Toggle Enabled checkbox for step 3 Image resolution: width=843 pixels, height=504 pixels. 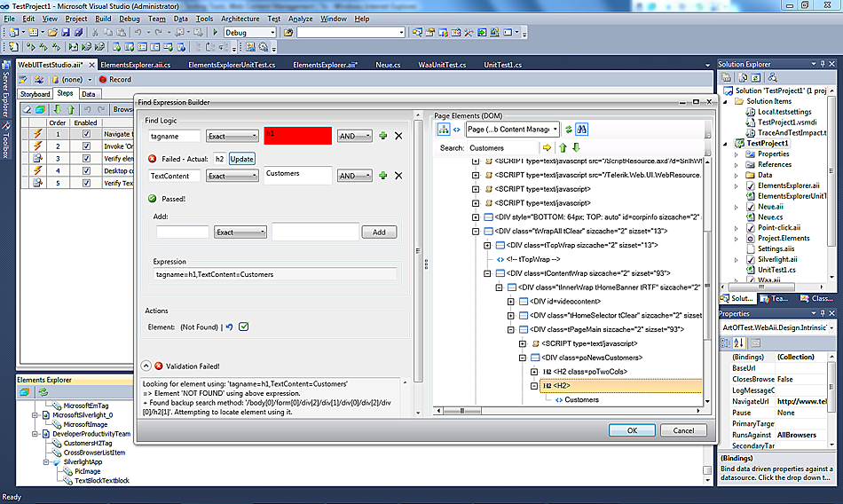[86, 158]
